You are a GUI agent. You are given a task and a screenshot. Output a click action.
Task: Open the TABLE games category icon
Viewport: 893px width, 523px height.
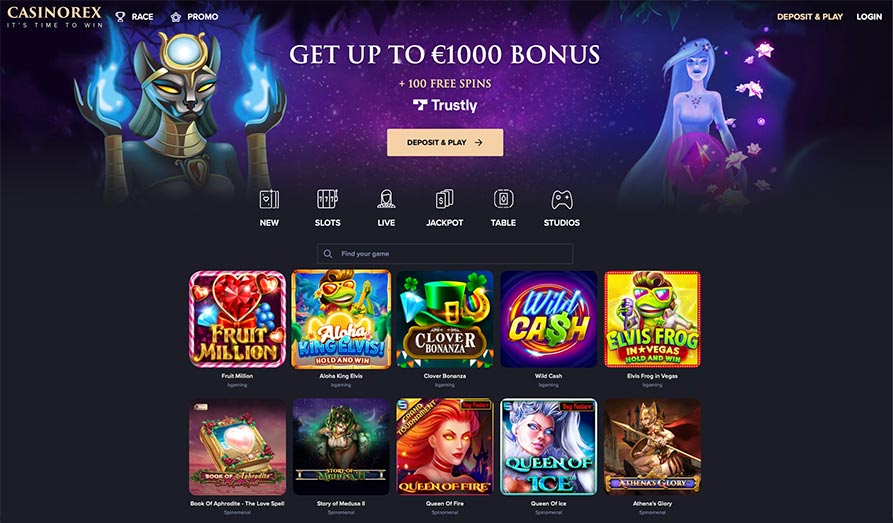click(x=503, y=199)
